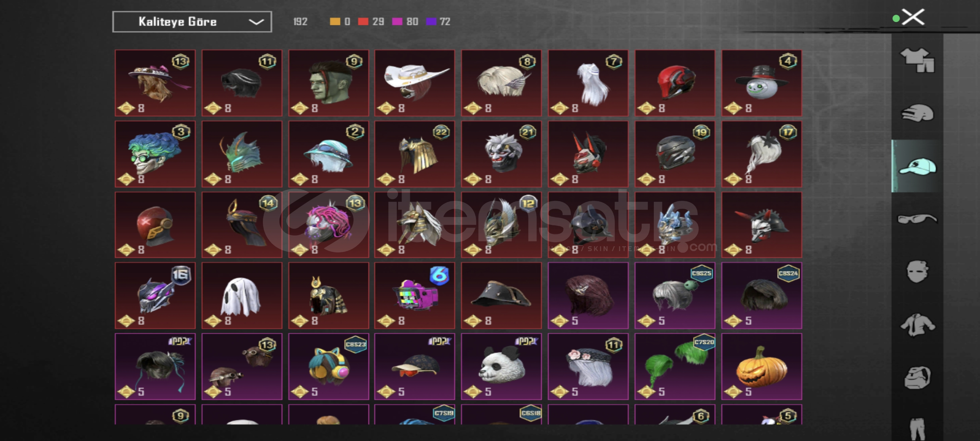Filter by purple quality swatch showing 72
The height and width of the screenshot is (441, 980).
pos(431,21)
